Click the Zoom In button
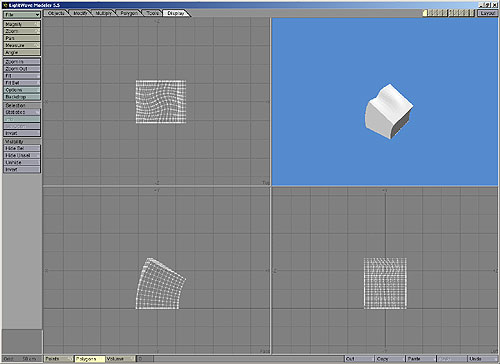Screen dimensions: 500x364 [22, 62]
